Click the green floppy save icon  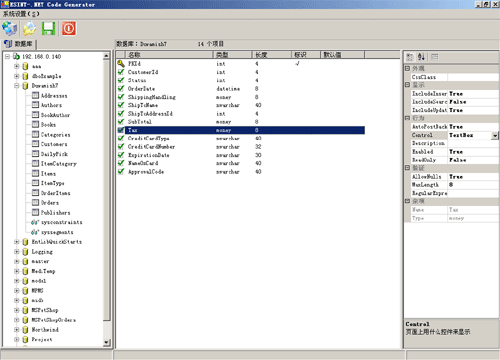(49, 29)
